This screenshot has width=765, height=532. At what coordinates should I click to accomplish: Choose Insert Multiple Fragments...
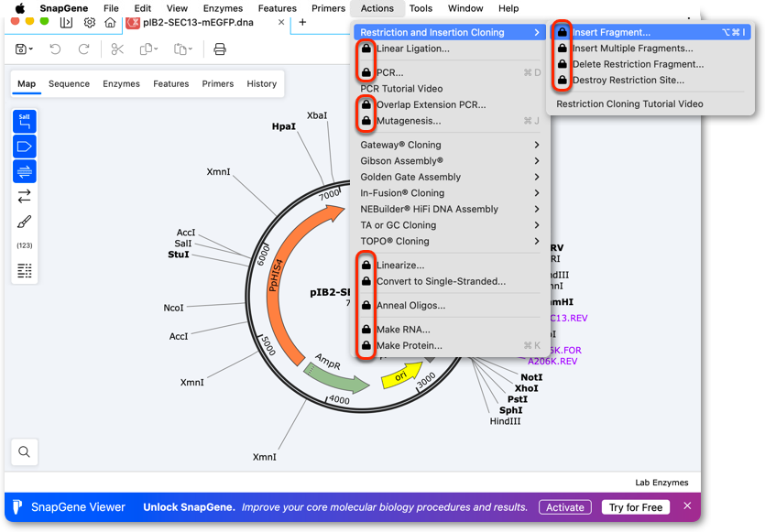[650, 49]
